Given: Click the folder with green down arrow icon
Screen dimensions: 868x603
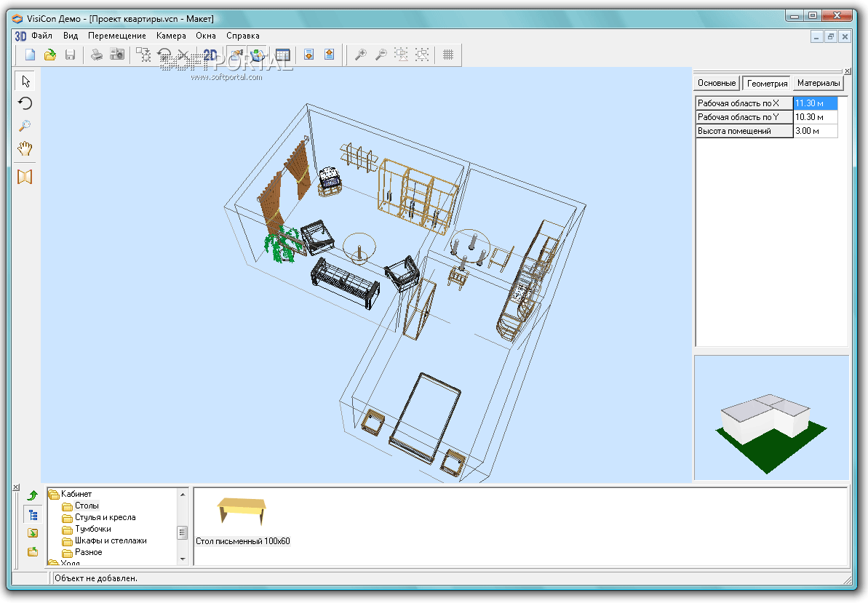Looking at the screenshot, I should (33, 532).
